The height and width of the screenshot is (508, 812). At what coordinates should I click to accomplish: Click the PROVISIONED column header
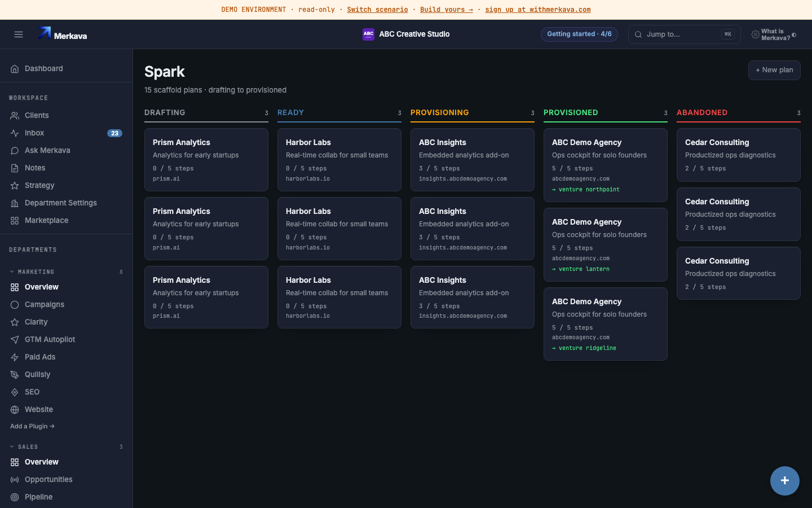pos(606,113)
